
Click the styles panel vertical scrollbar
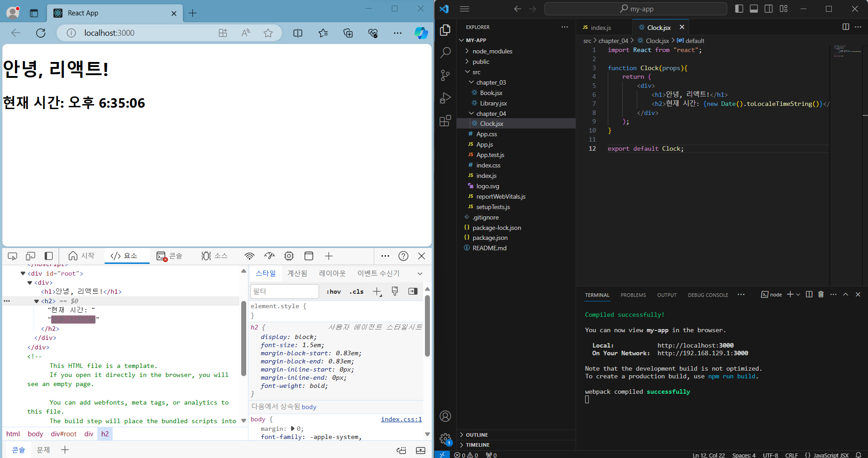click(x=427, y=326)
